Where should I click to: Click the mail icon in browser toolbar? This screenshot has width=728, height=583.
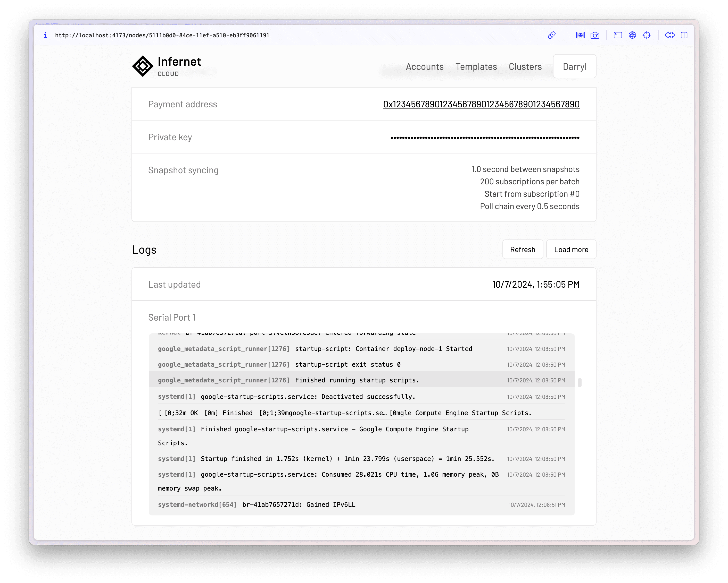tap(618, 35)
